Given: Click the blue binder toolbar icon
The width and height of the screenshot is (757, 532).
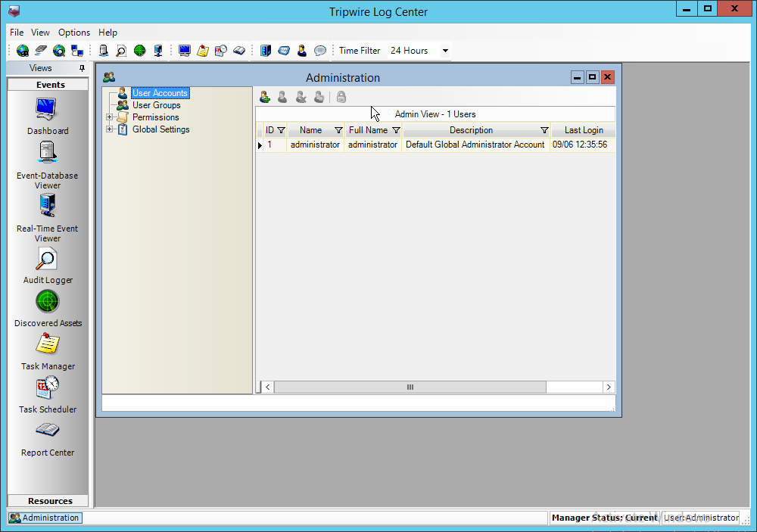Looking at the screenshot, I should 266,50.
